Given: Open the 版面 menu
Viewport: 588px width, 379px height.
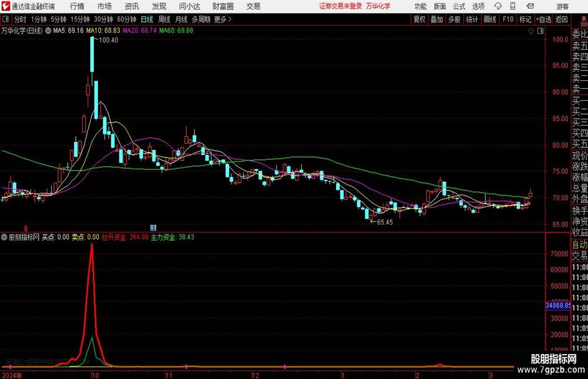Looking at the screenshot, I should click(439, 6).
